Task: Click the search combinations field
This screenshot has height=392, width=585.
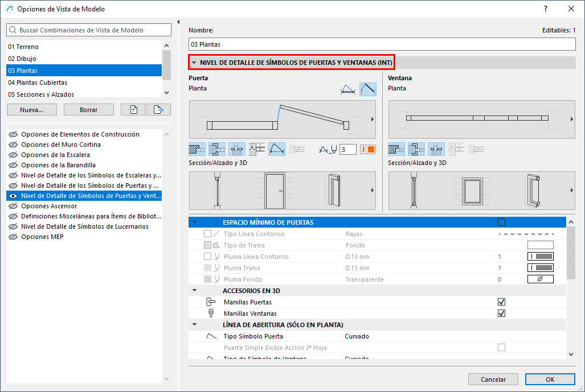Action: [x=89, y=30]
